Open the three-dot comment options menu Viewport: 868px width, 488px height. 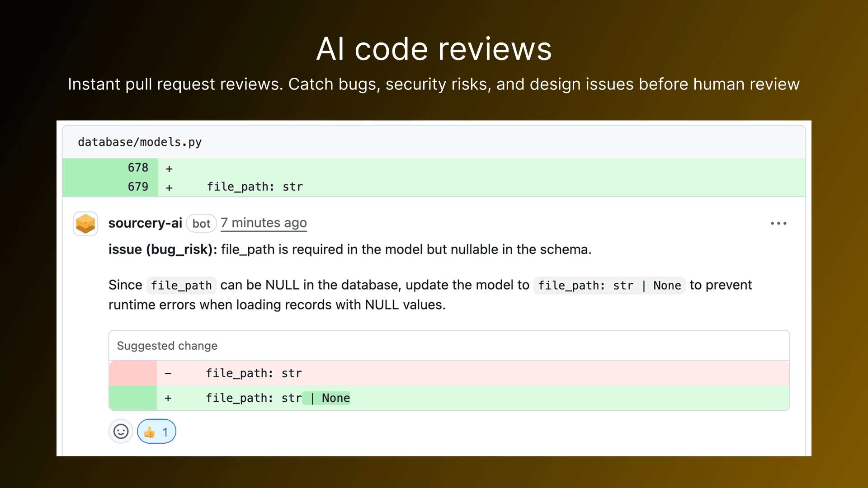pos(778,223)
